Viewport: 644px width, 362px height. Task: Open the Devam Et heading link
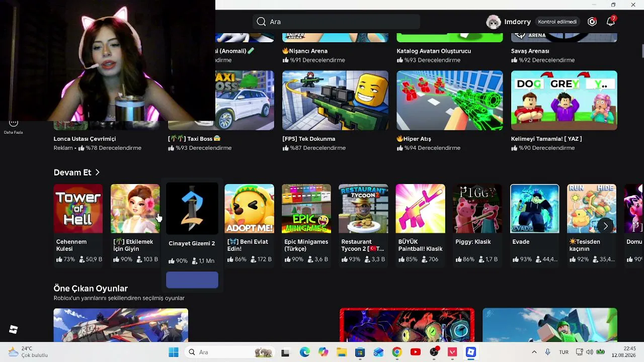click(x=72, y=172)
